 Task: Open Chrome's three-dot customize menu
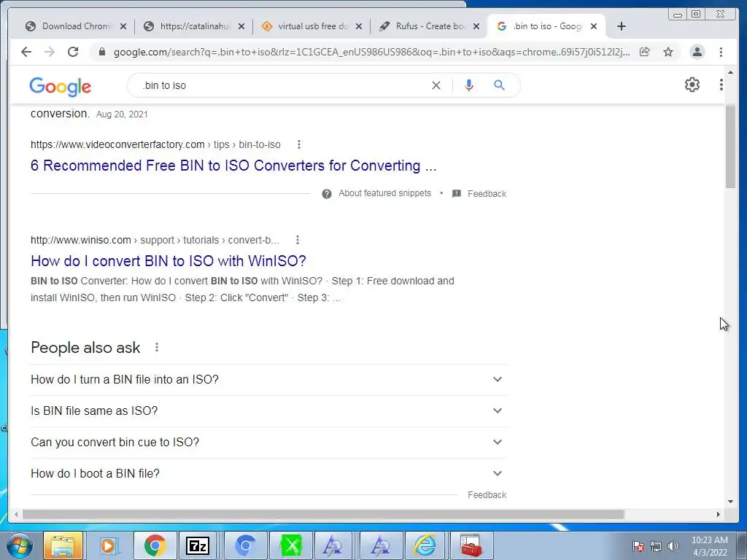tap(721, 52)
